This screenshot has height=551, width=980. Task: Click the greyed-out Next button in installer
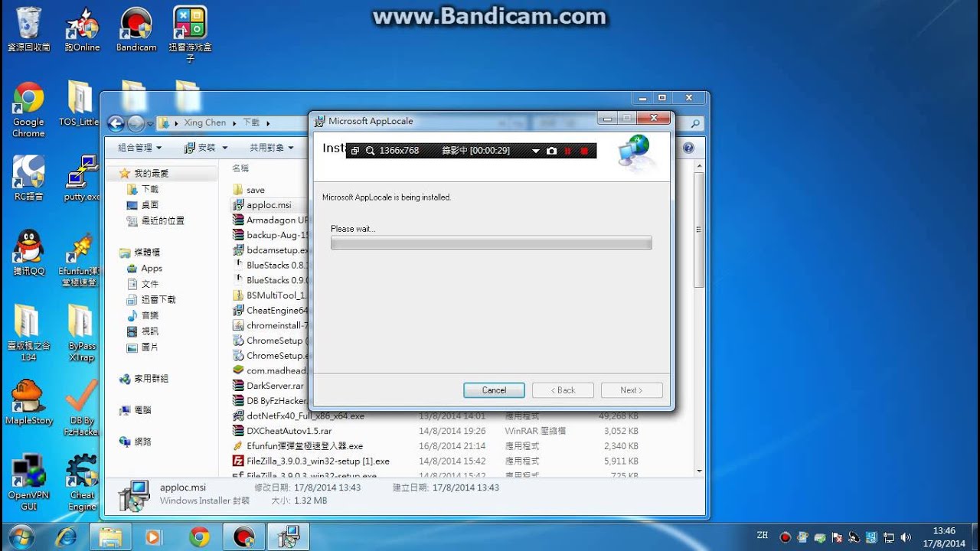[x=632, y=390]
